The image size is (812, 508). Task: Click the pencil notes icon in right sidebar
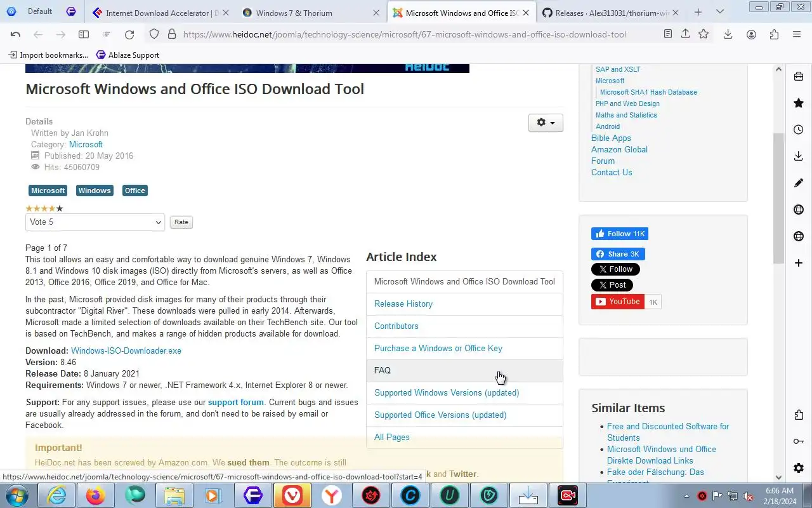click(x=799, y=183)
